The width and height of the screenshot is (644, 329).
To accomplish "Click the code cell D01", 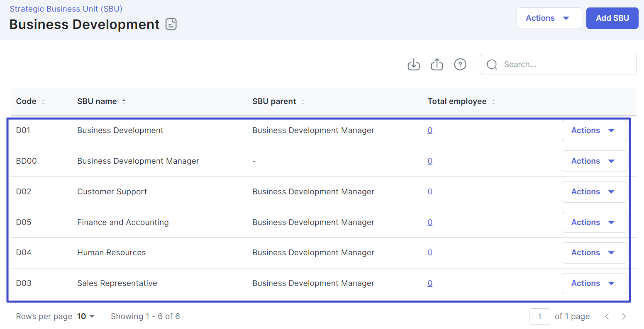I will point(23,131).
